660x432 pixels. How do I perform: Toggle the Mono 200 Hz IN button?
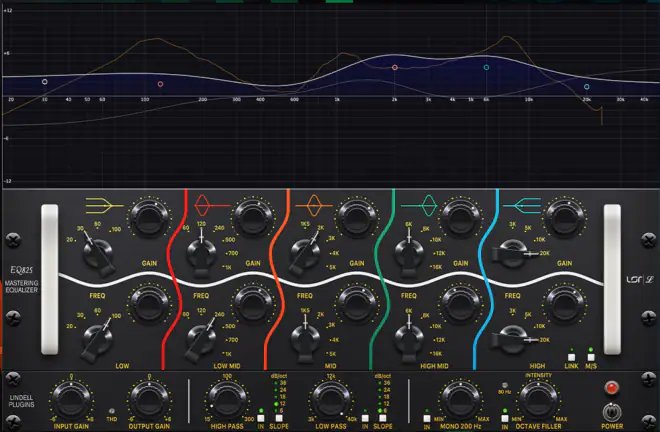[x=427, y=418]
